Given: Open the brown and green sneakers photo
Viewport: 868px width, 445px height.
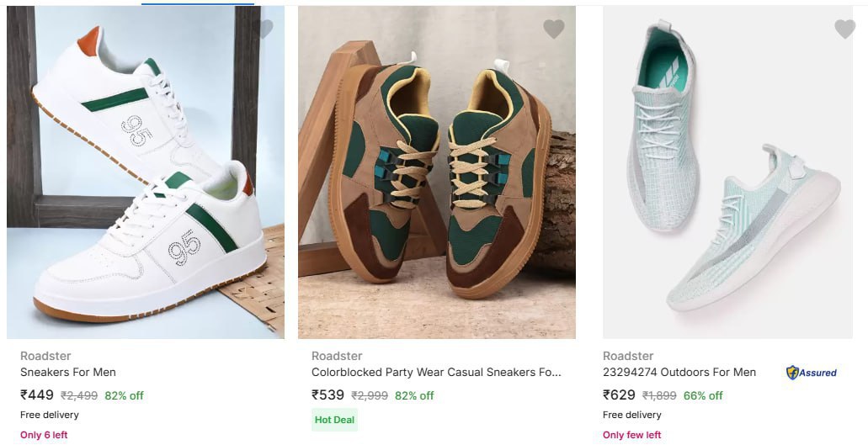Looking at the screenshot, I should (x=437, y=172).
